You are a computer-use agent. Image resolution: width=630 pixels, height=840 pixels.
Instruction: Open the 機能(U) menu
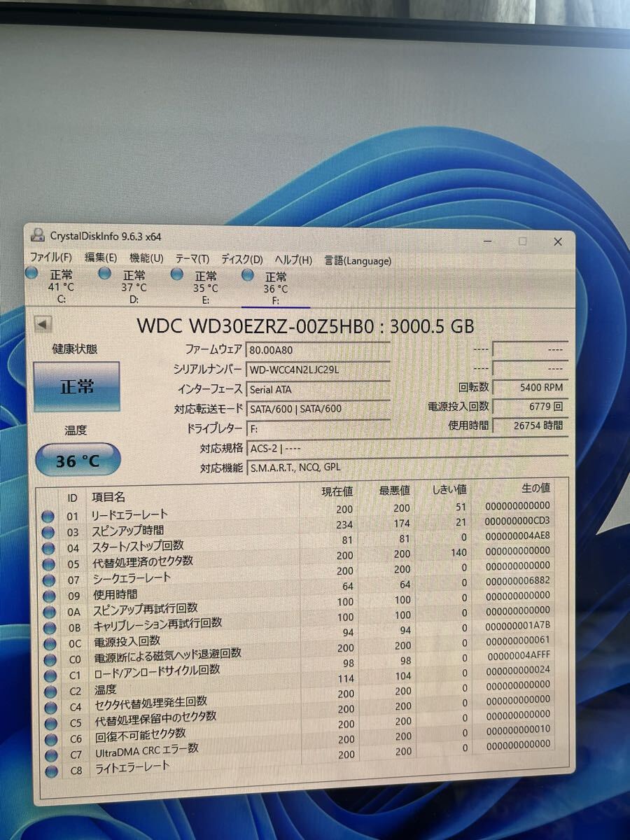(x=146, y=259)
